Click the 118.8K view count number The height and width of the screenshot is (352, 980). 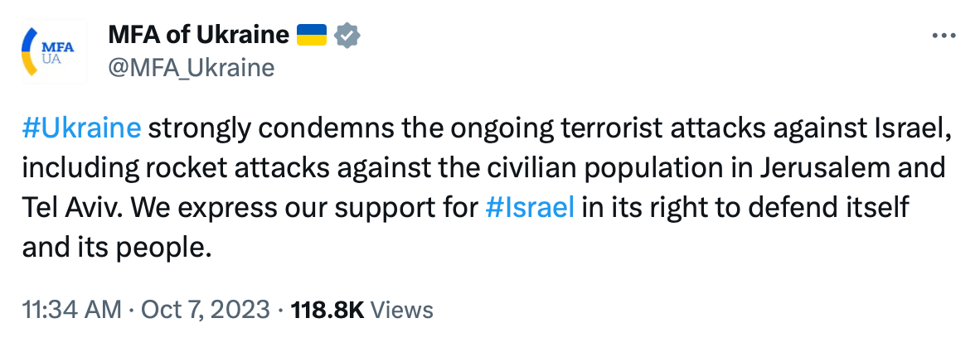(x=326, y=310)
